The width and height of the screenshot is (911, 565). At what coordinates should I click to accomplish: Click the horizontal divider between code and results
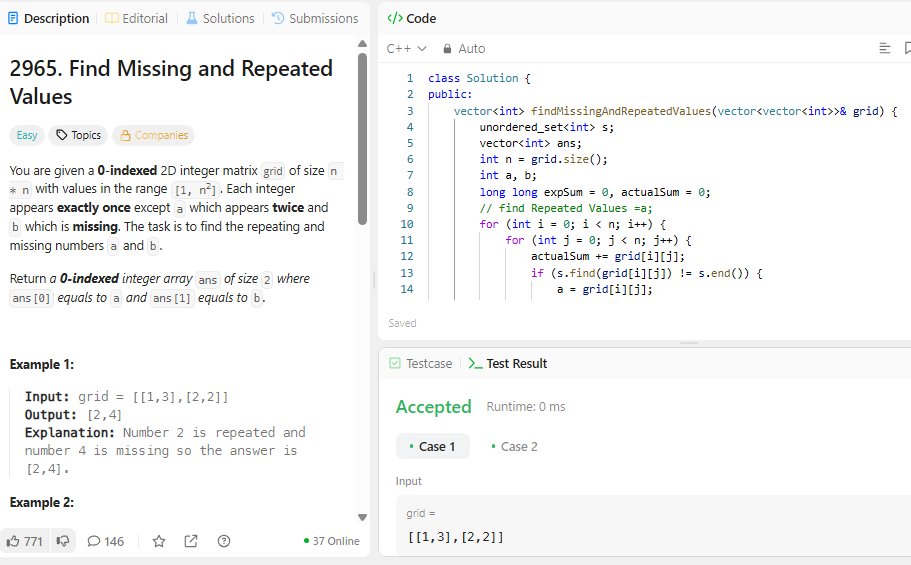click(x=688, y=344)
